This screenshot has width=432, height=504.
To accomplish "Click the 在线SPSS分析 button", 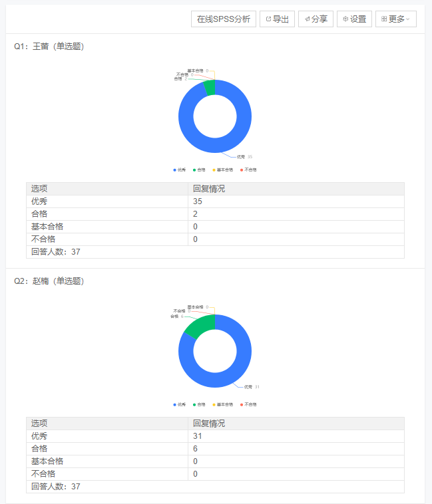I will point(223,19).
